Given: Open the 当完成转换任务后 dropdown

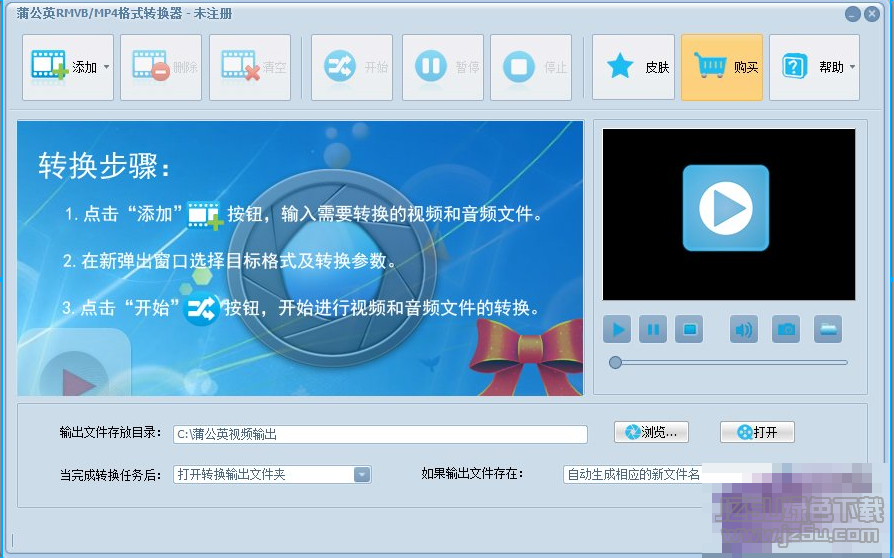Looking at the screenshot, I should pos(273,474).
